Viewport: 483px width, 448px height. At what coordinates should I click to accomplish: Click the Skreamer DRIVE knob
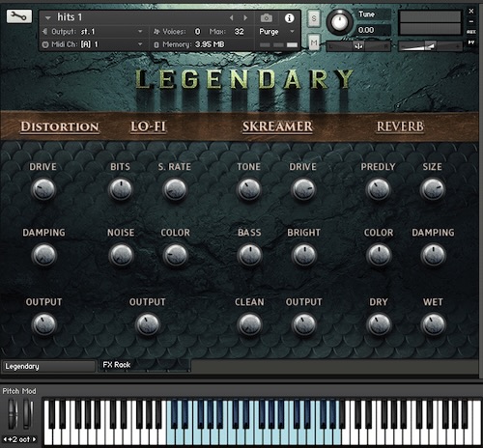(303, 189)
